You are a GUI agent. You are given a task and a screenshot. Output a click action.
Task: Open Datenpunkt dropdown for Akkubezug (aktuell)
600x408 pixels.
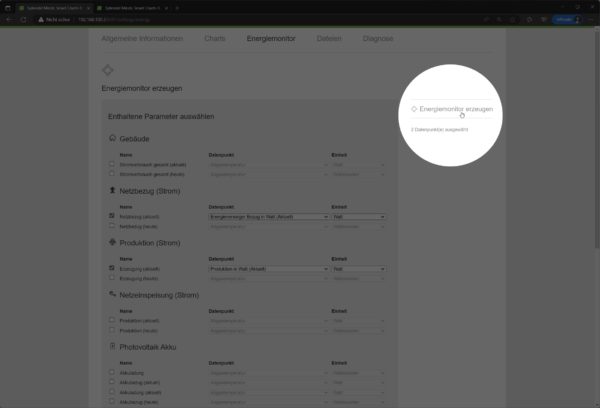269,383
